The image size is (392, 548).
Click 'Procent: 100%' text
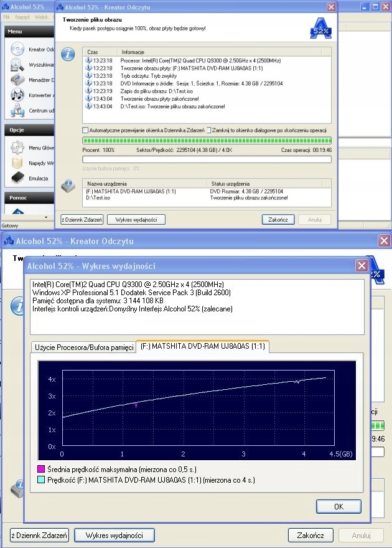tap(98, 149)
